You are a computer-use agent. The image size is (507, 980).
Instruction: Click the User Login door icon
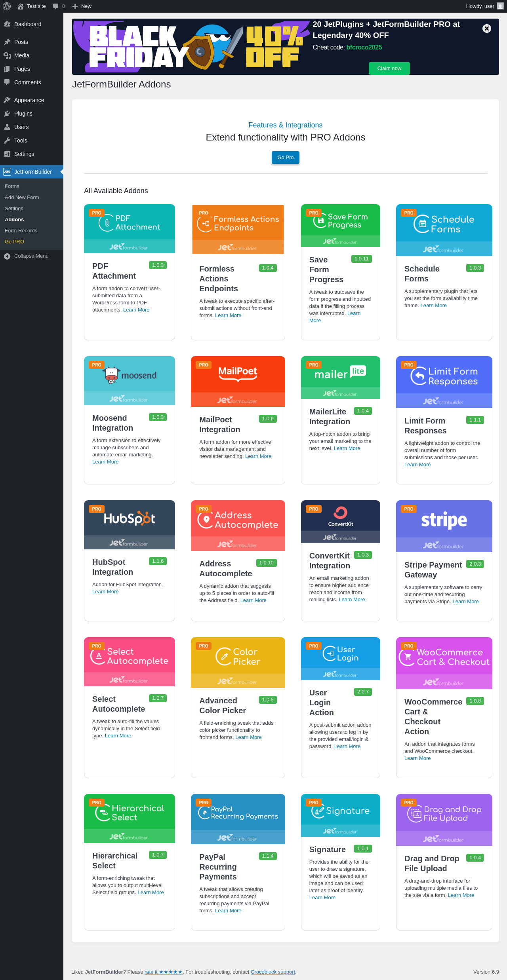[330, 653]
